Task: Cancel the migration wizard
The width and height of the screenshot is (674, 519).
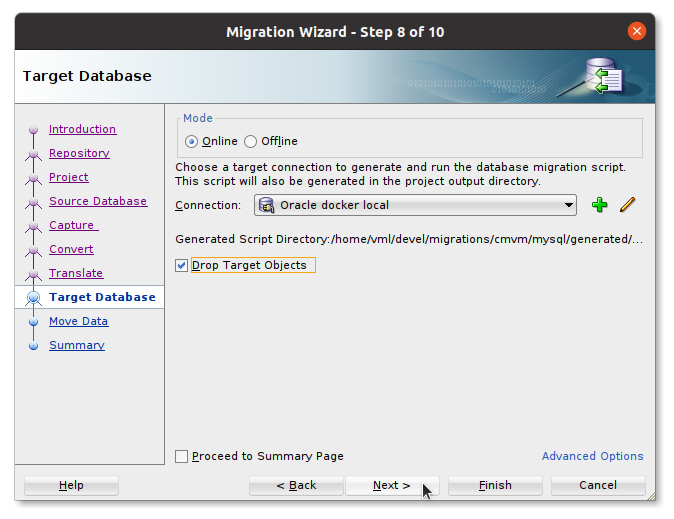Action: pos(598,485)
